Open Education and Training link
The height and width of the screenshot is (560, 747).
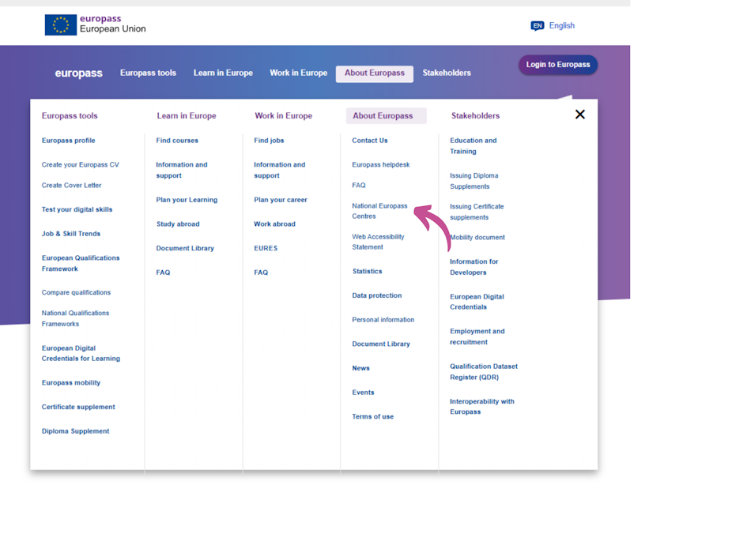point(473,145)
